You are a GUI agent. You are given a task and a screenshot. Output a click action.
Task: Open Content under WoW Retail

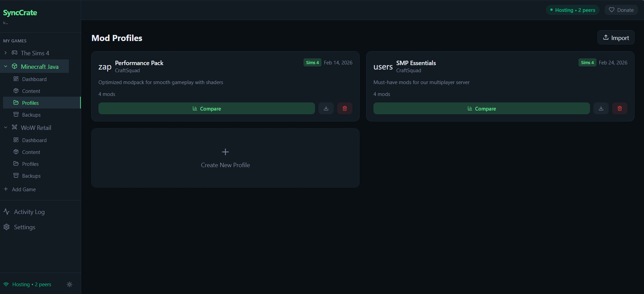coord(31,152)
